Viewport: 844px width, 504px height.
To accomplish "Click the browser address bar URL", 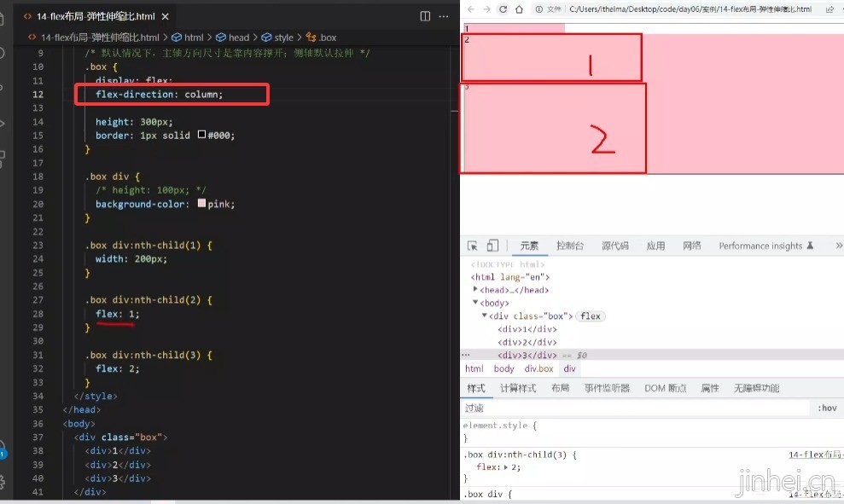I will (690, 9).
